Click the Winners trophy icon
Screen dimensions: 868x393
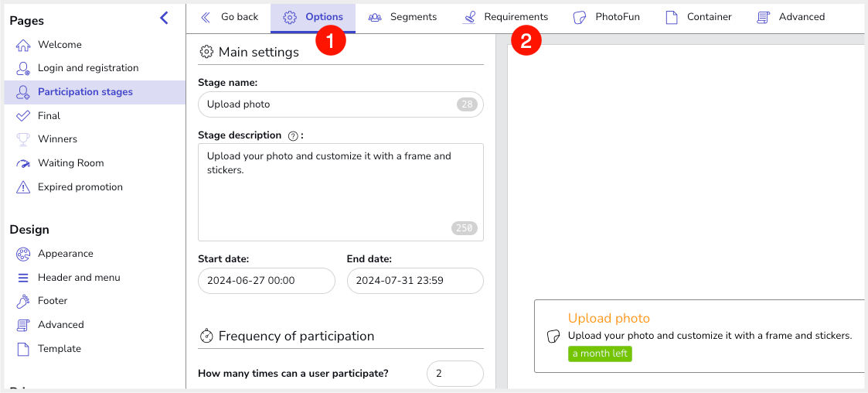[x=22, y=139]
